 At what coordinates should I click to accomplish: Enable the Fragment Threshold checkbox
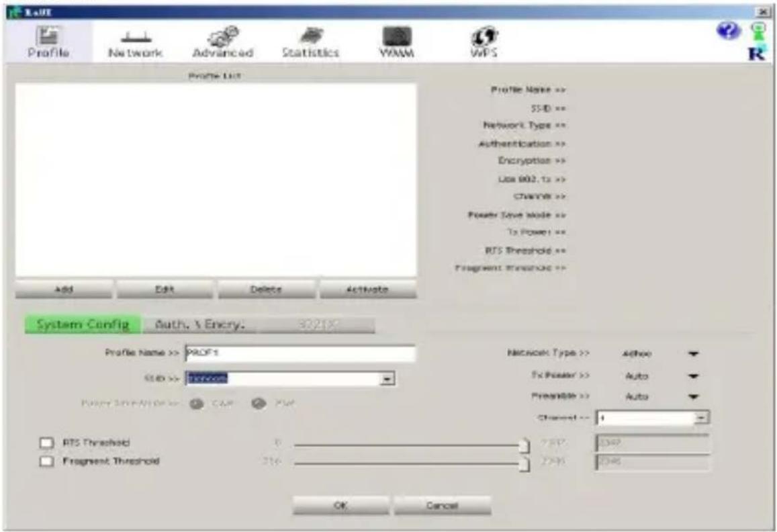[46, 461]
